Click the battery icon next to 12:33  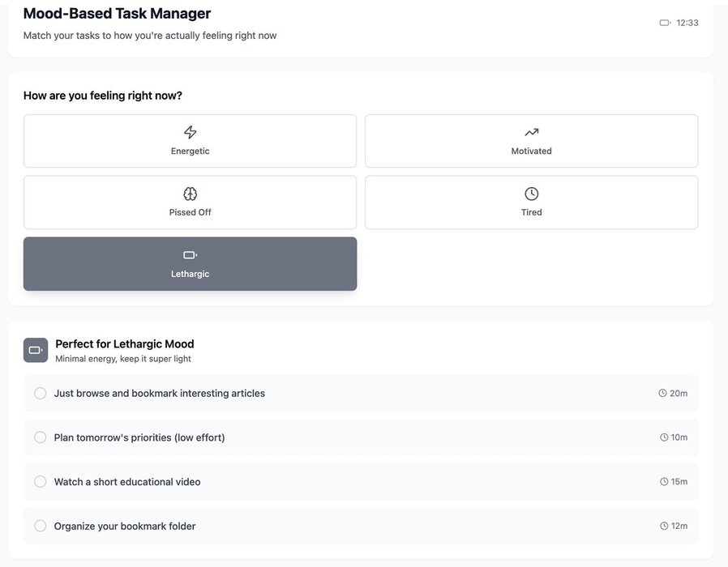(x=665, y=23)
